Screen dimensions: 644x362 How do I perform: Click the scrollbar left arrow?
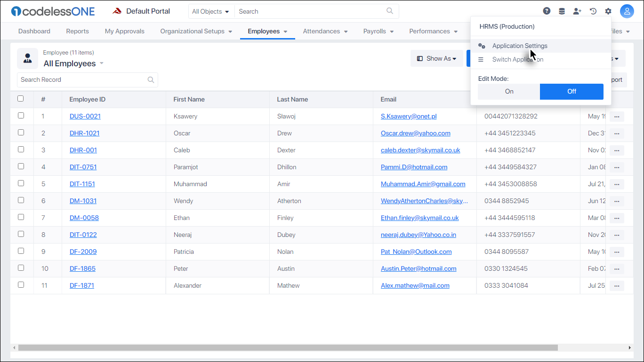[x=14, y=348]
